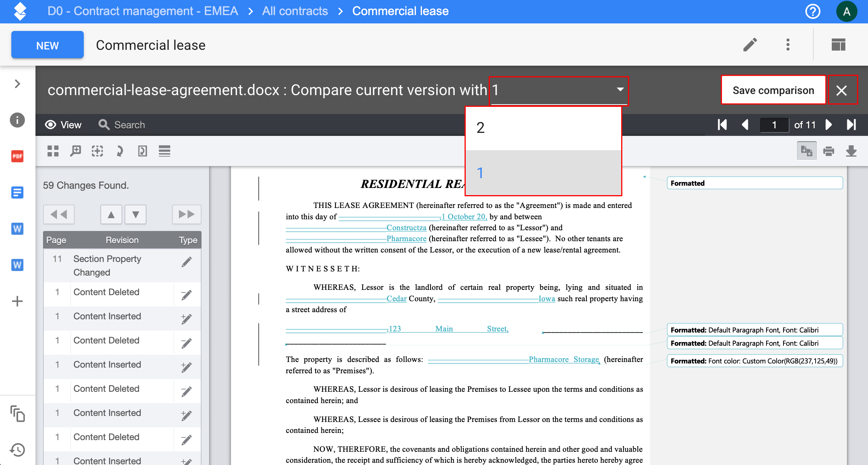Select the marquee zoom tool
Viewport: 868px width, 465px height.
click(x=97, y=151)
